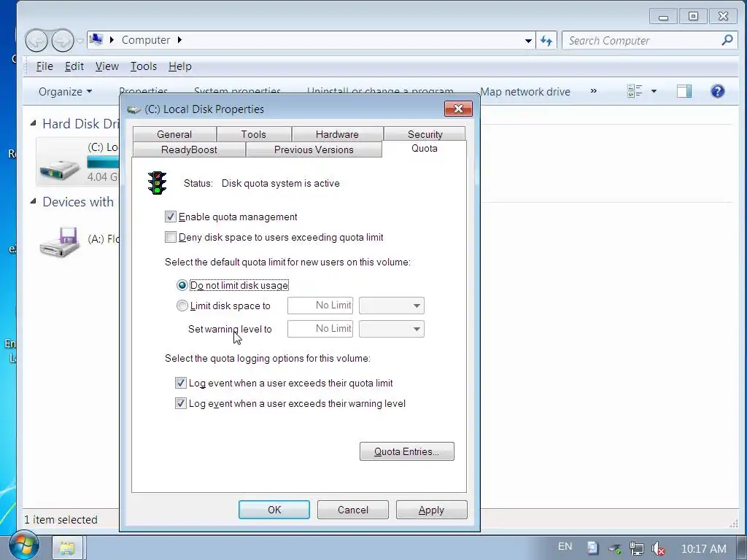
Task: Open Help with the blue question mark
Action: pyautogui.click(x=718, y=91)
